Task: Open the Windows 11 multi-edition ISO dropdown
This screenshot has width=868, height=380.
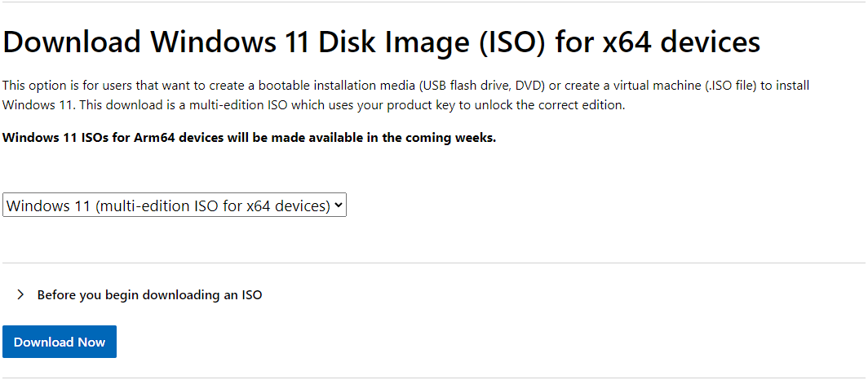Action: tap(175, 205)
